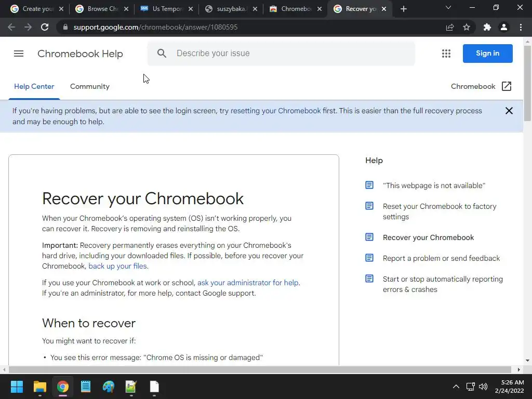The height and width of the screenshot is (399, 532).
Task: Follow 'back up your files' link
Action: click(x=118, y=266)
